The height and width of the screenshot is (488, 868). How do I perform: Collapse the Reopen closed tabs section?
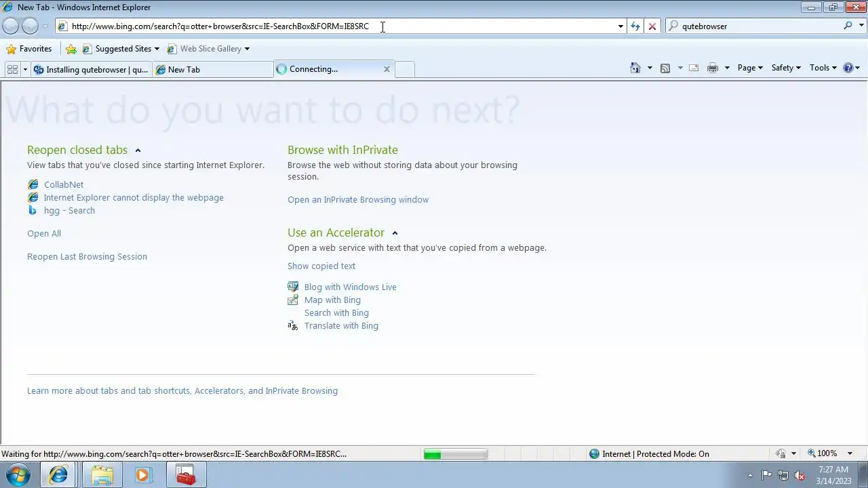(x=138, y=150)
